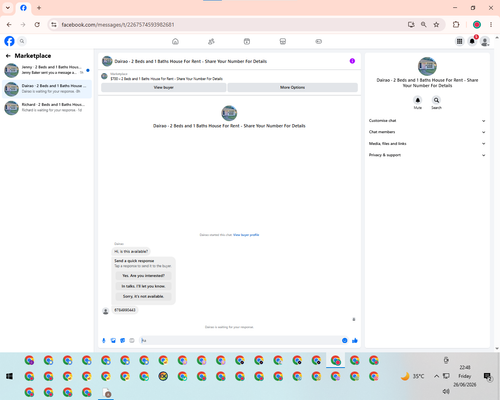Send quick reply 'Sorry, it's not available.'
The height and width of the screenshot is (400, 500).
click(144, 296)
